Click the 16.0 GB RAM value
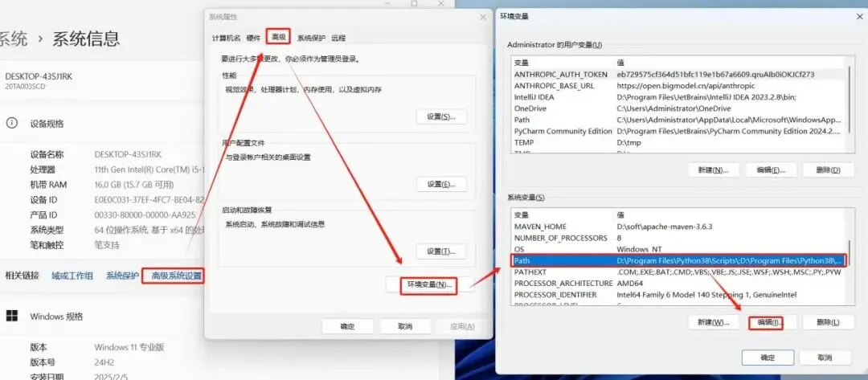Screen dimensions: 868x380 coord(134,185)
